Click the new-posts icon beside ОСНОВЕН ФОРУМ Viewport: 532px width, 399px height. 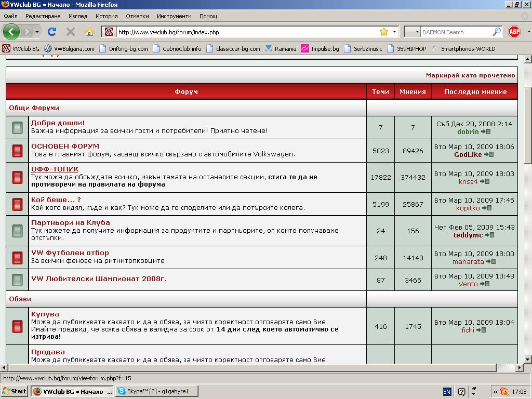coord(17,151)
